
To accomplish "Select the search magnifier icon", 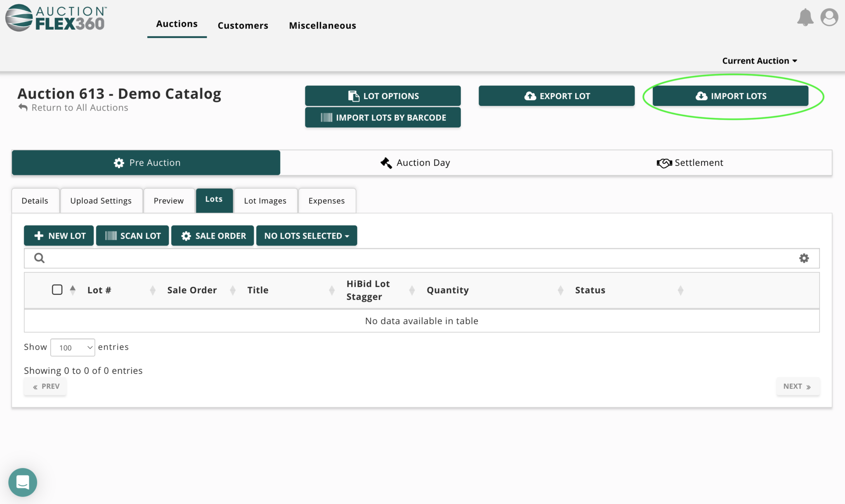I will pos(39,258).
